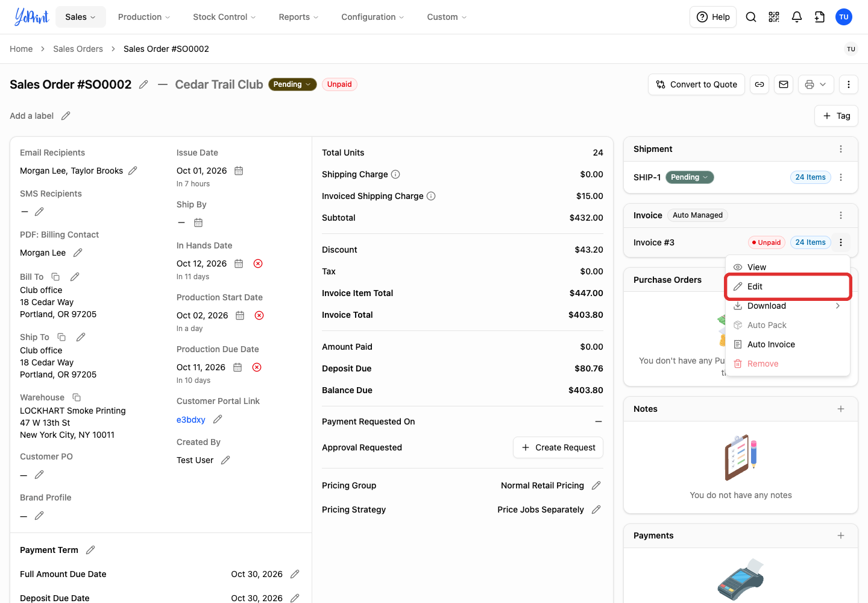The image size is (868, 603).
Task: Edit the Pricing Group value
Action: coord(596,485)
